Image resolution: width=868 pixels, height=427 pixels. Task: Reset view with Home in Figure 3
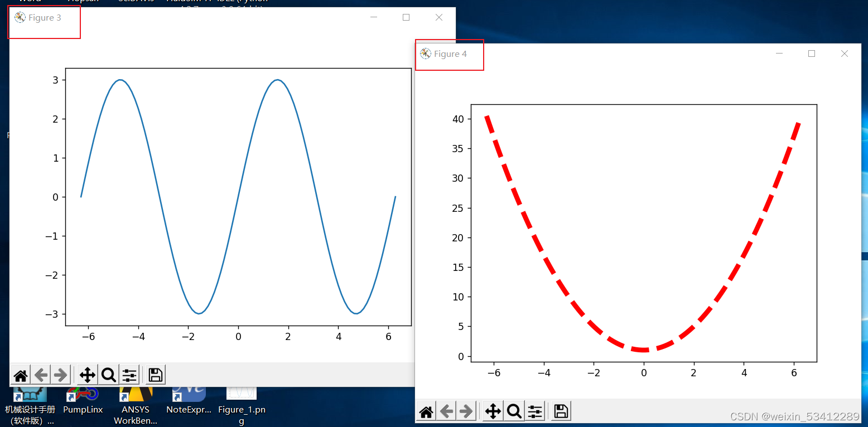pos(21,375)
